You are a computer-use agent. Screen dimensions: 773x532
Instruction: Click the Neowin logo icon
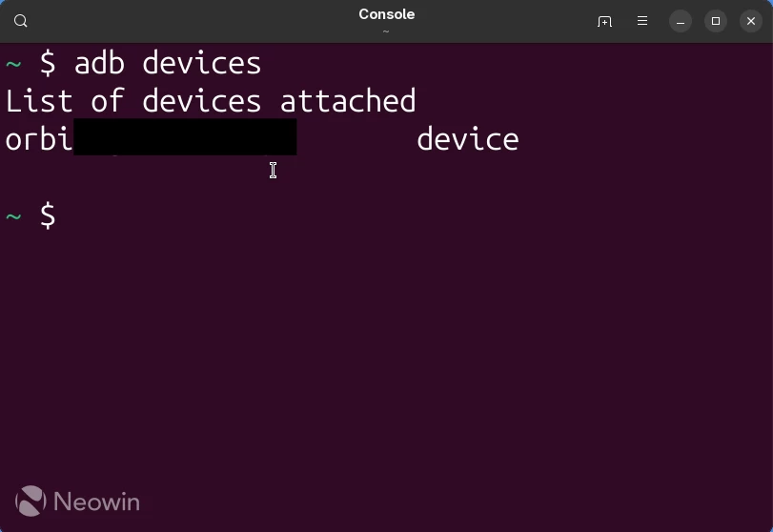click(x=31, y=501)
